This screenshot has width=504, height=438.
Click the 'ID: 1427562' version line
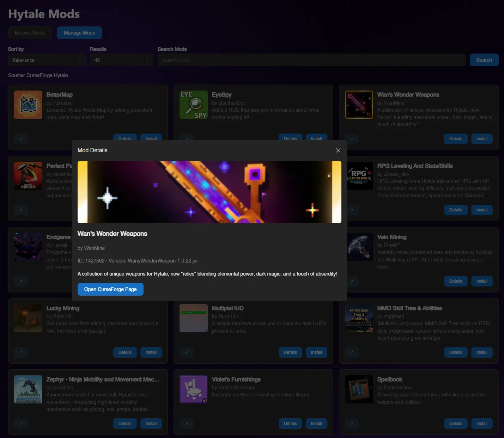click(138, 261)
